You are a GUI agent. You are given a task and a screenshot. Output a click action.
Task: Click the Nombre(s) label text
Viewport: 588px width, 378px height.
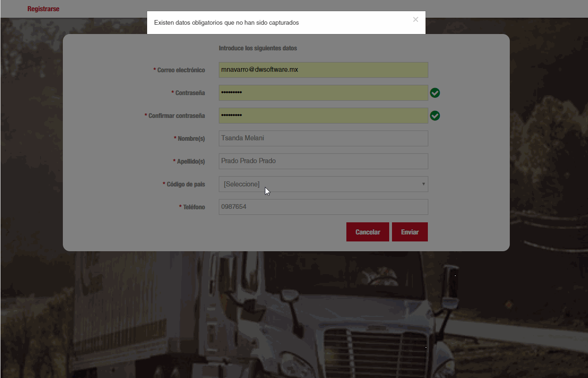tap(191, 138)
